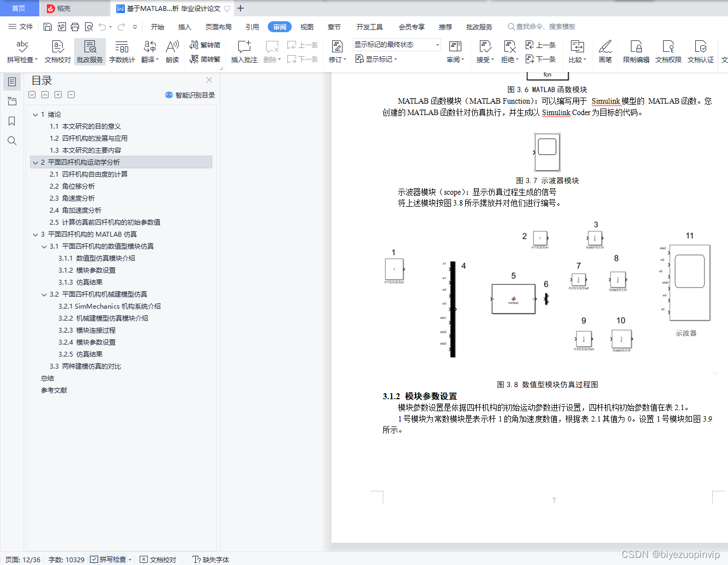Open document certification (文档认证)
This screenshot has width=728, height=565.
pyautogui.click(x=701, y=52)
